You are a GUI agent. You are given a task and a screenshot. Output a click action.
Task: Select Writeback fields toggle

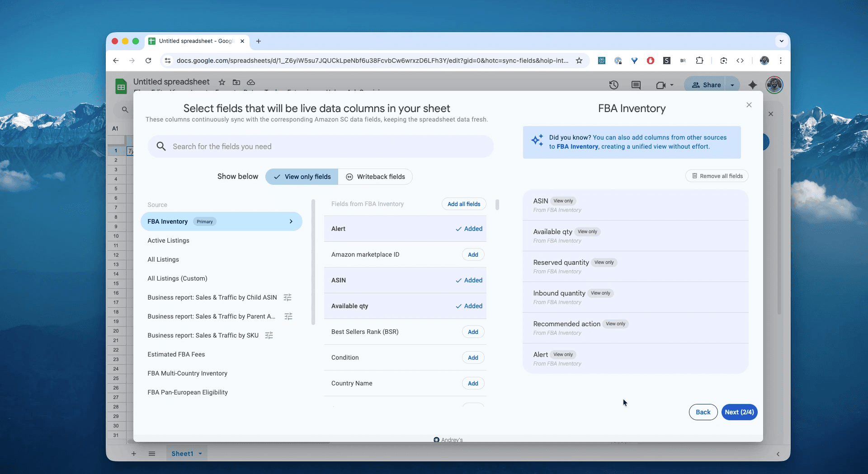tap(375, 177)
